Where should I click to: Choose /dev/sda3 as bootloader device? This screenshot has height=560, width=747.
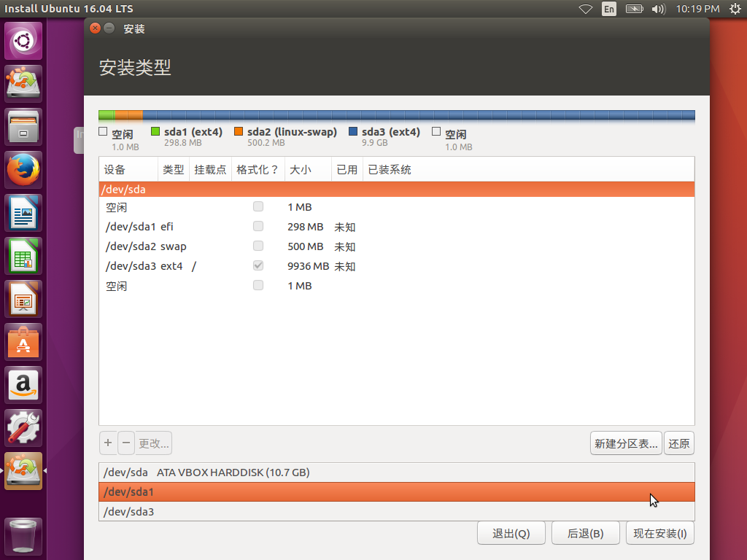[x=396, y=511]
